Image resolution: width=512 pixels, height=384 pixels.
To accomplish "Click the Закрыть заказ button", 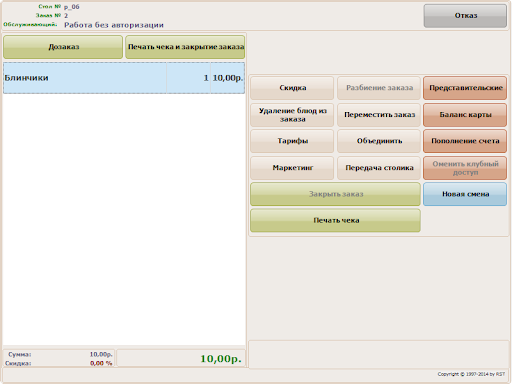I will click(335, 194).
